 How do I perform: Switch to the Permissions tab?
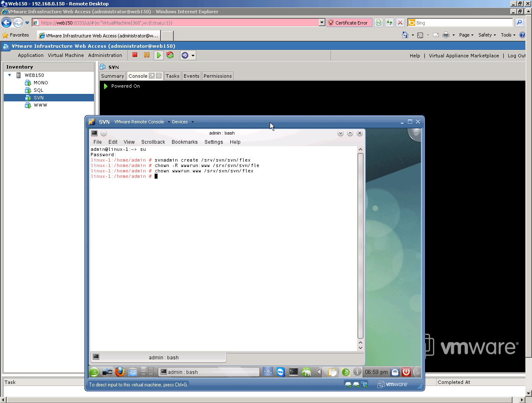coord(218,76)
